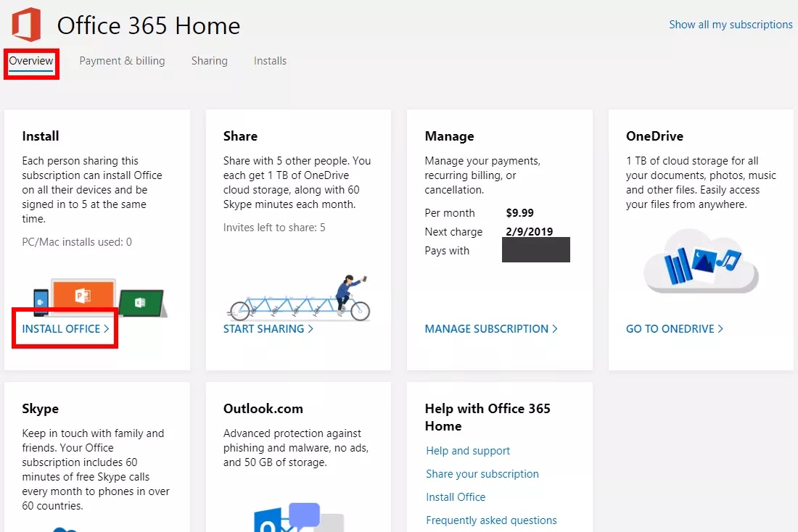Switch to Payment & billing tab
This screenshot has width=798, height=532.
[x=122, y=61]
